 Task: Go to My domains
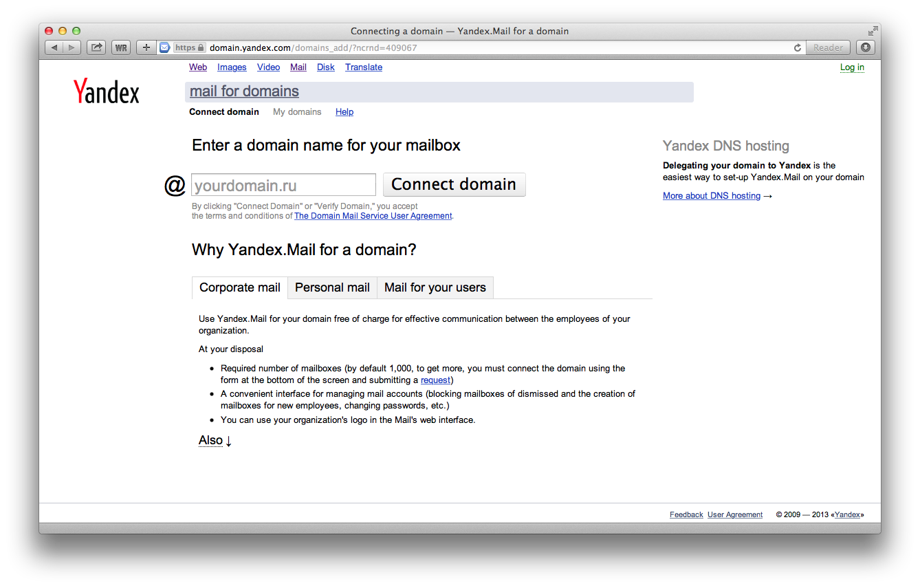297,112
